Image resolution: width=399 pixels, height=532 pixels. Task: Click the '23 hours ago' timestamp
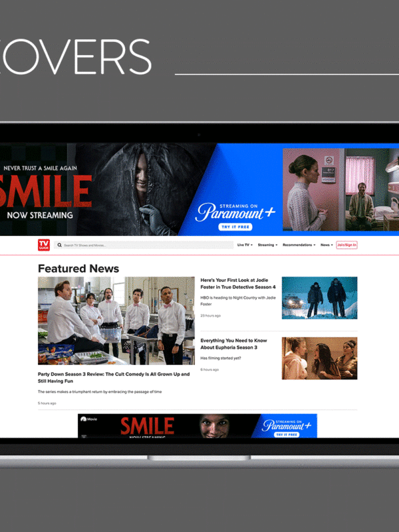210,315
